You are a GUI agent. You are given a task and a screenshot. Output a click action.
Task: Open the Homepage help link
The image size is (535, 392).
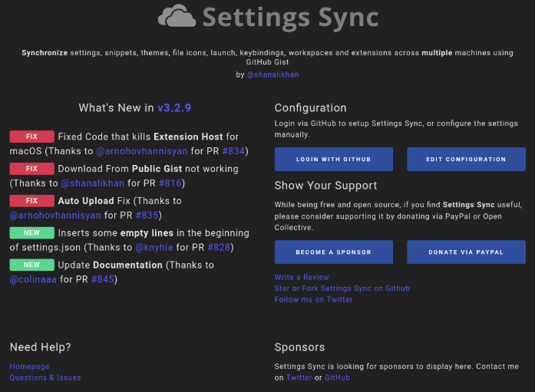click(x=29, y=367)
